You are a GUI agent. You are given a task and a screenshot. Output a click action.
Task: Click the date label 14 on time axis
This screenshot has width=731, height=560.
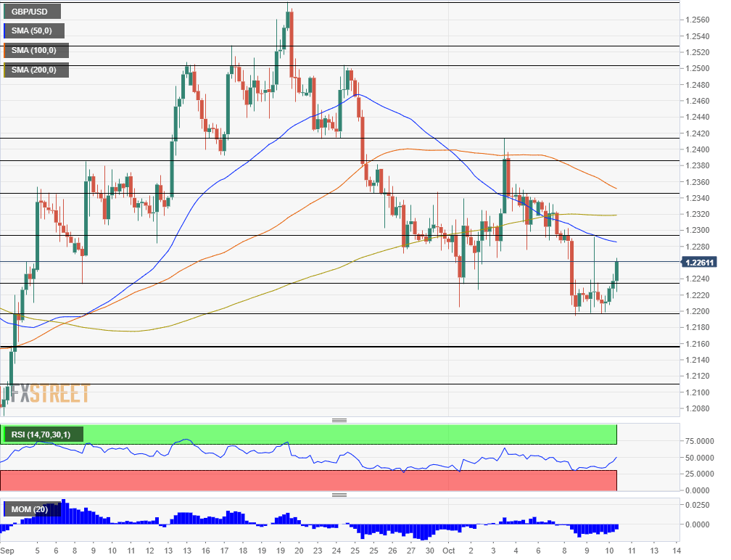point(676,551)
